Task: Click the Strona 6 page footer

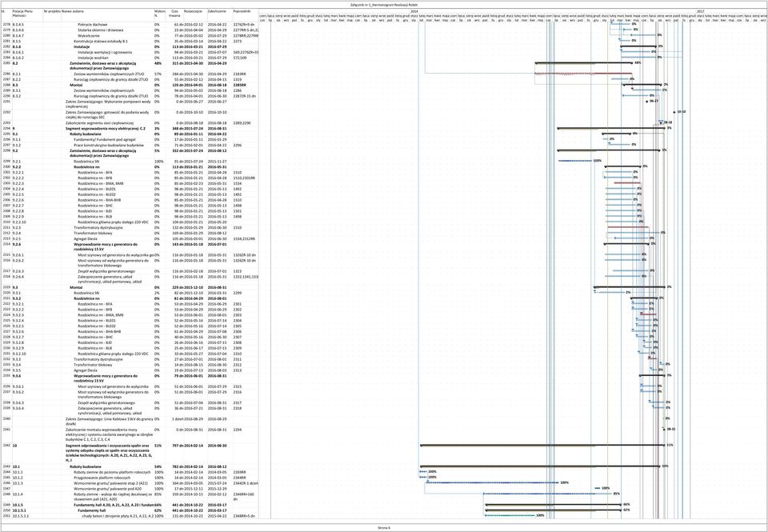Action: [x=384, y=527]
